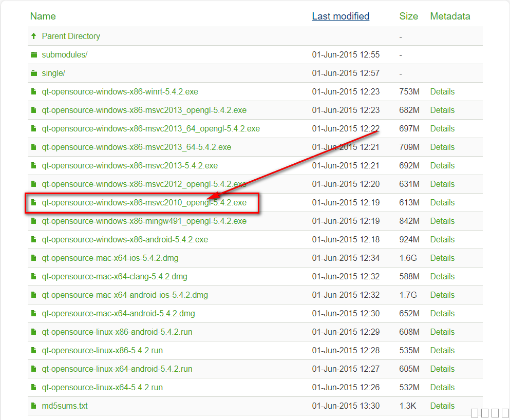Download qt-opensource-mac-x64-clang-5.4.2.dmg
The height and width of the screenshot is (420, 510).
[114, 276]
